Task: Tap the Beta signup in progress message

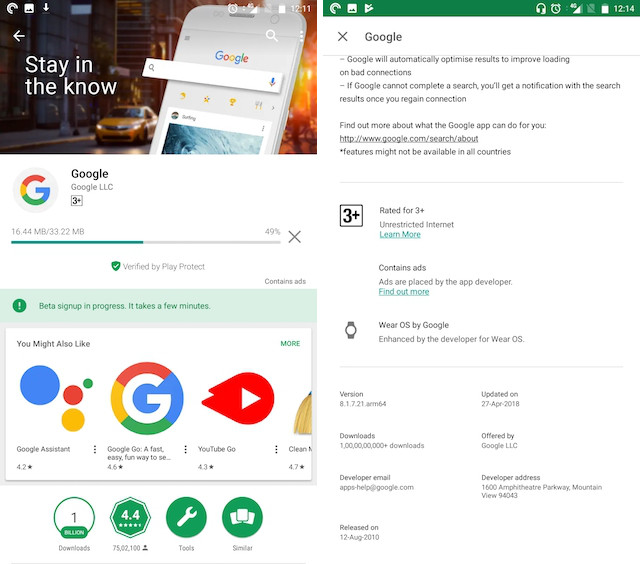Action: pos(124,306)
